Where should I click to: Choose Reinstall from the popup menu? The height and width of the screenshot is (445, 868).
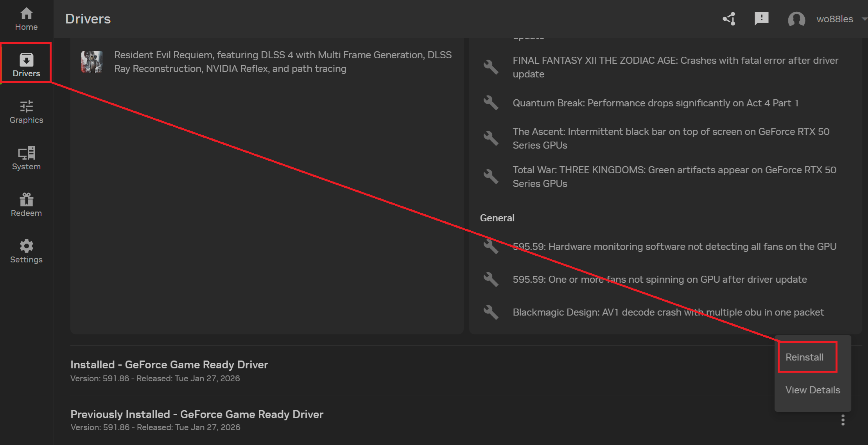coord(804,357)
